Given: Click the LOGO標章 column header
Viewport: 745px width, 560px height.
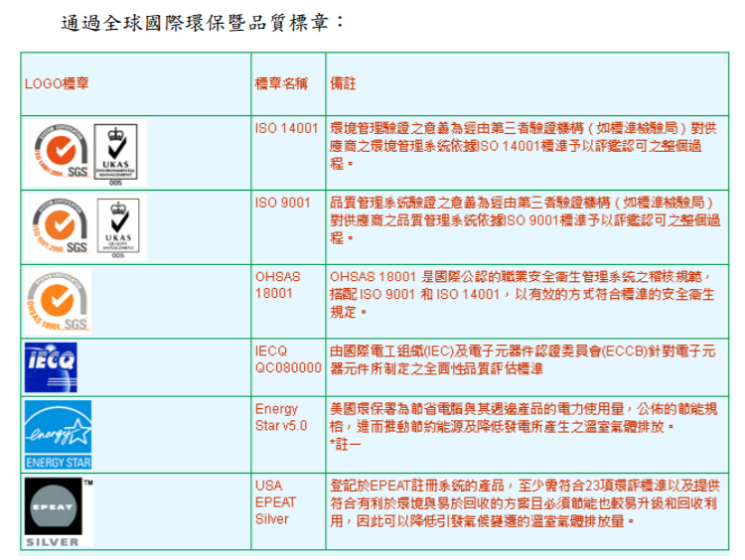Looking at the screenshot, I should tap(57, 83).
